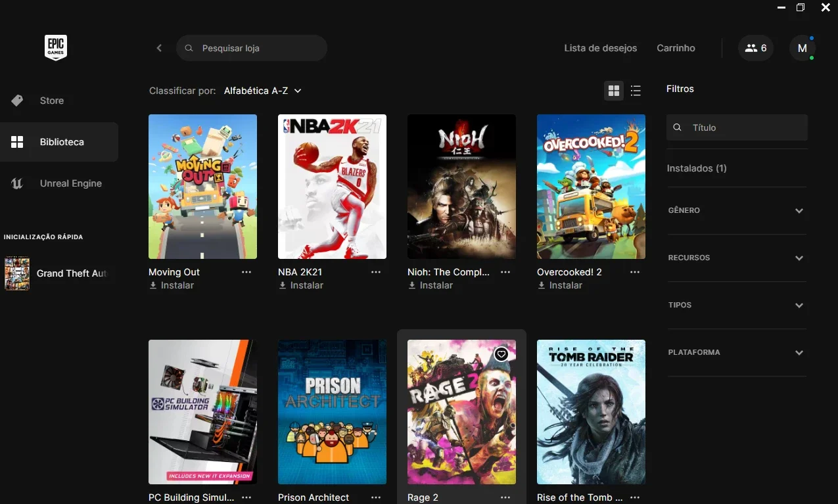
Task: Expand the GÊNERO filter chevron
Action: coord(799,211)
